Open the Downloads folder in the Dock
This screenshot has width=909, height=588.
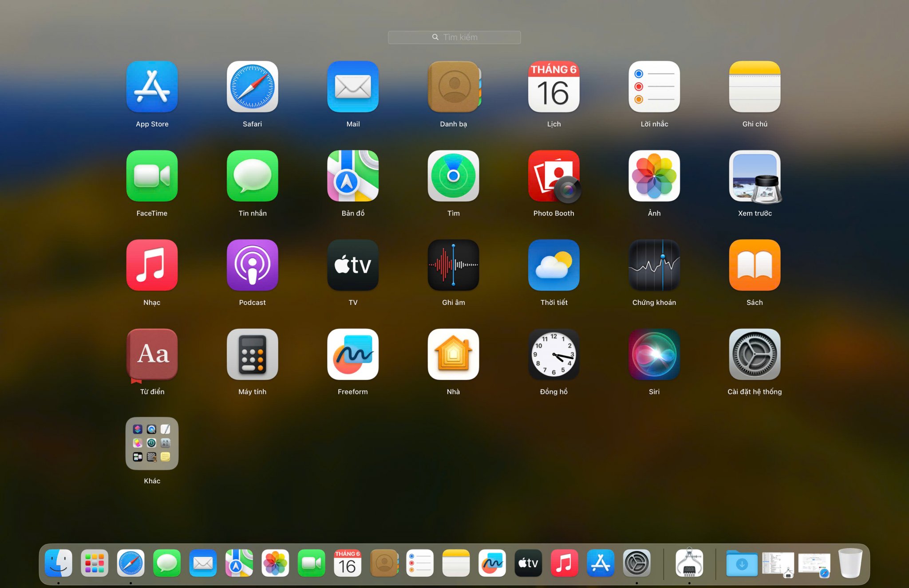coord(742,564)
